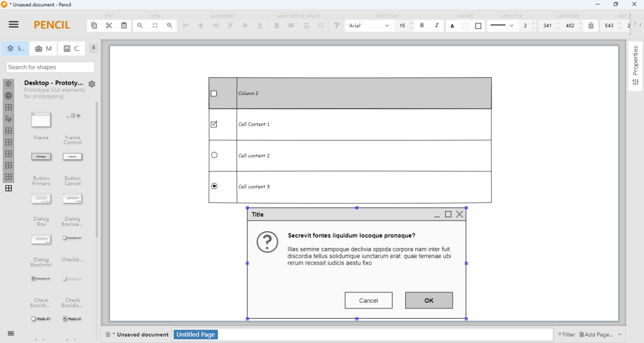644x343 pixels.
Task: Click the Search for shapes field
Action: (x=50, y=67)
